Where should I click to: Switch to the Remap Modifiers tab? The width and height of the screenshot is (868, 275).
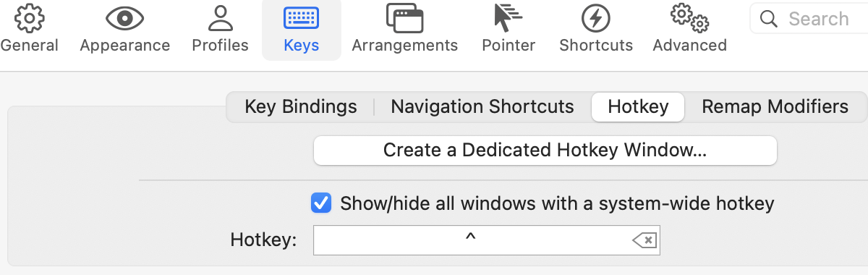[x=775, y=107]
